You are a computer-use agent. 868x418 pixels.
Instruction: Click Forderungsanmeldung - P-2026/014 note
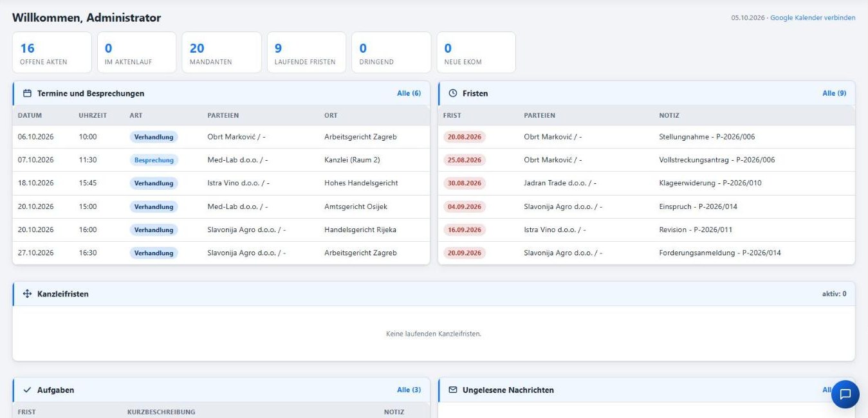[x=720, y=253]
